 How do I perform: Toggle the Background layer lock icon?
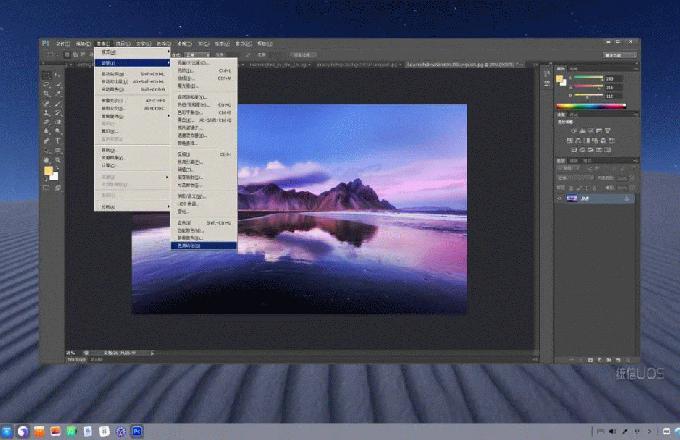pos(627,199)
